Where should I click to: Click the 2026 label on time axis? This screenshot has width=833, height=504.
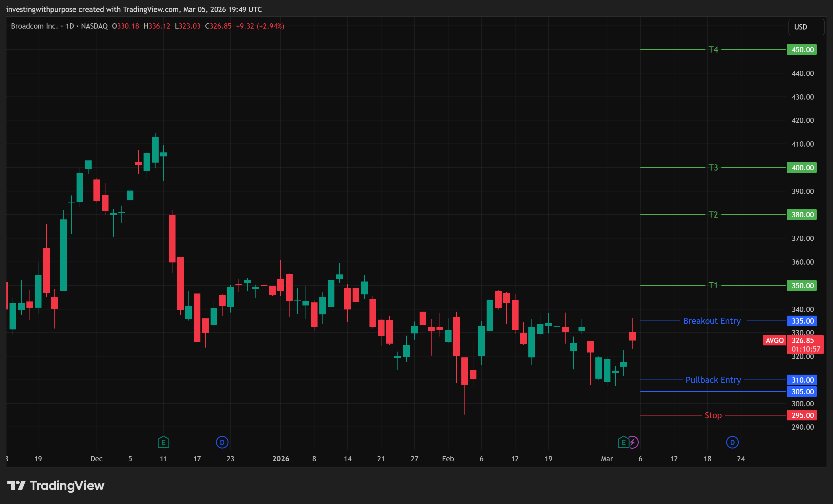(281, 459)
